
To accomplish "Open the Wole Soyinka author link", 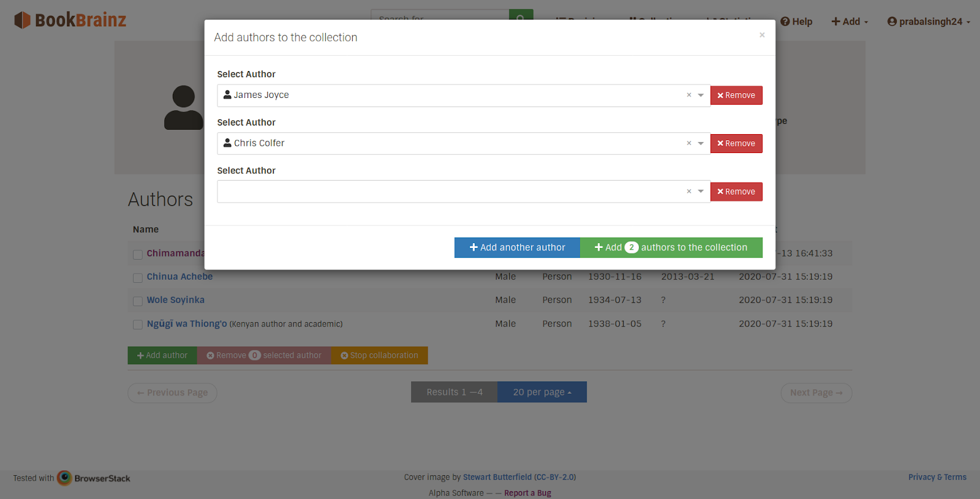I will [x=175, y=300].
